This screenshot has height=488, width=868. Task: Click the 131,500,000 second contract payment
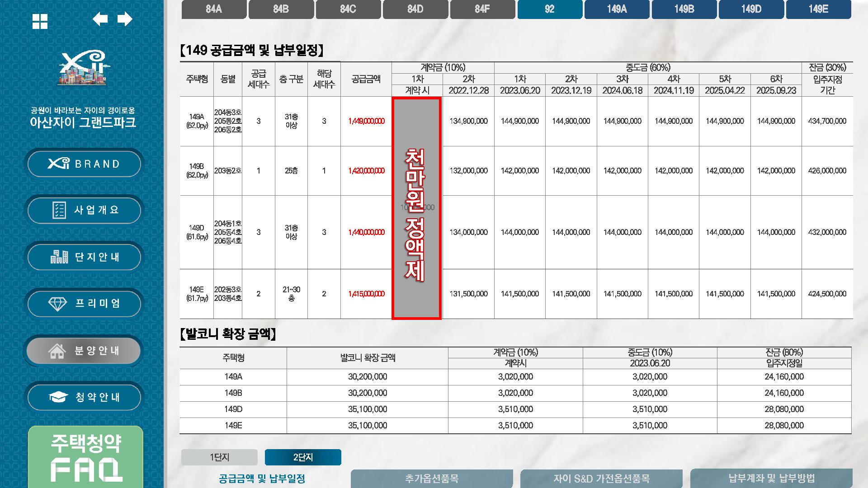click(x=468, y=294)
